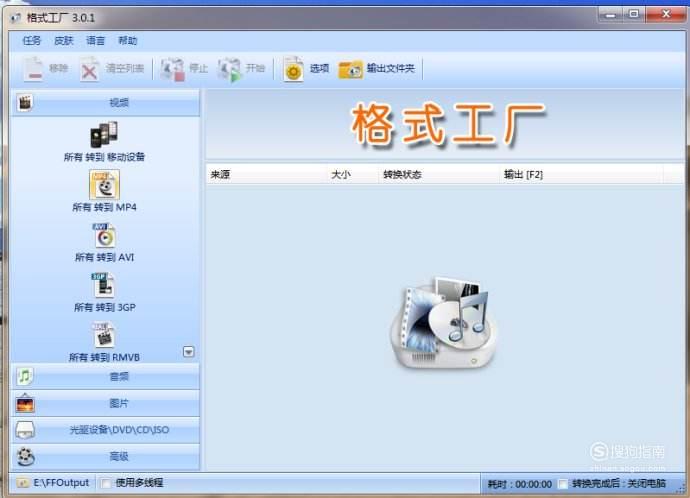This screenshot has height=498, width=690.
Task: Click the folder icon beside E:\FFOutput
Action: (x=22, y=483)
